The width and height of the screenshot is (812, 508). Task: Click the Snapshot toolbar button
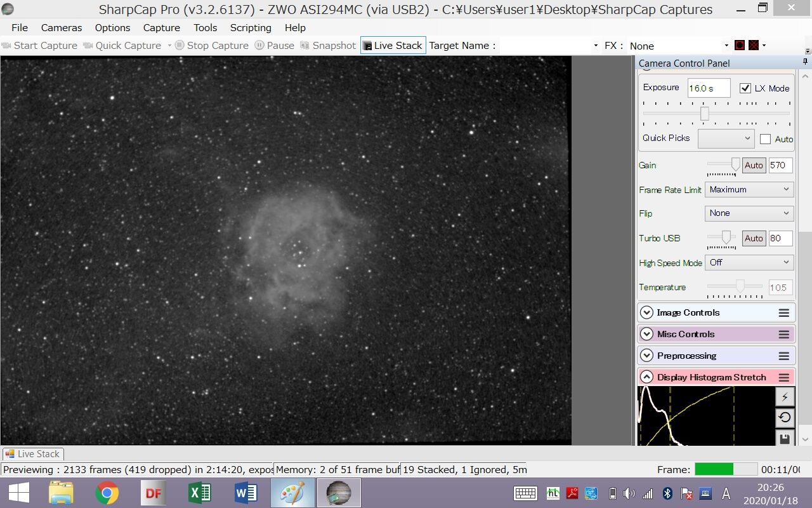tap(328, 46)
